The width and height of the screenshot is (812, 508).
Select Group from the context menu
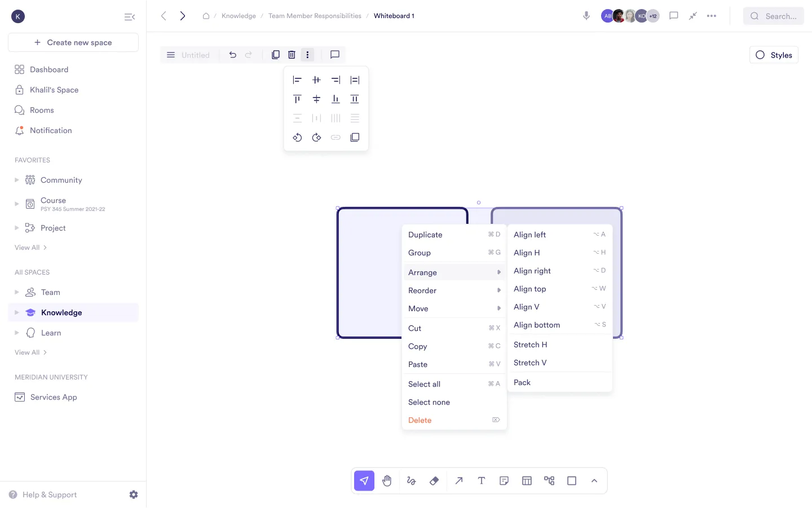click(420, 253)
